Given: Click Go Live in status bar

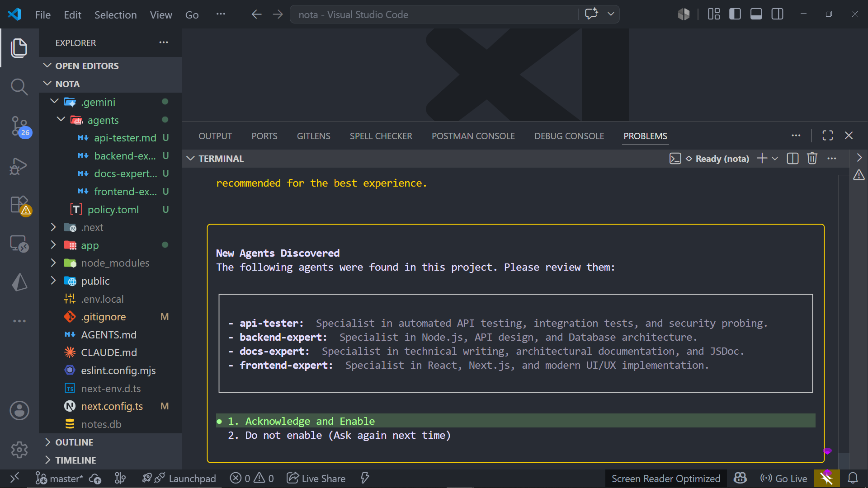Looking at the screenshot, I should point(784,479).
